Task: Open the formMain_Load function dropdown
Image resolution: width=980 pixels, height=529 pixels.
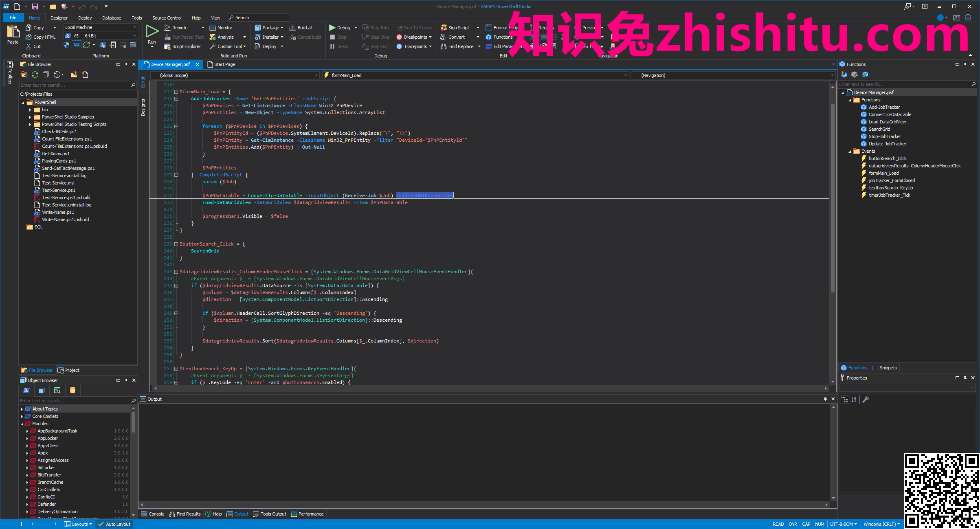Action: pyautogui.click(x=476, y=75)
